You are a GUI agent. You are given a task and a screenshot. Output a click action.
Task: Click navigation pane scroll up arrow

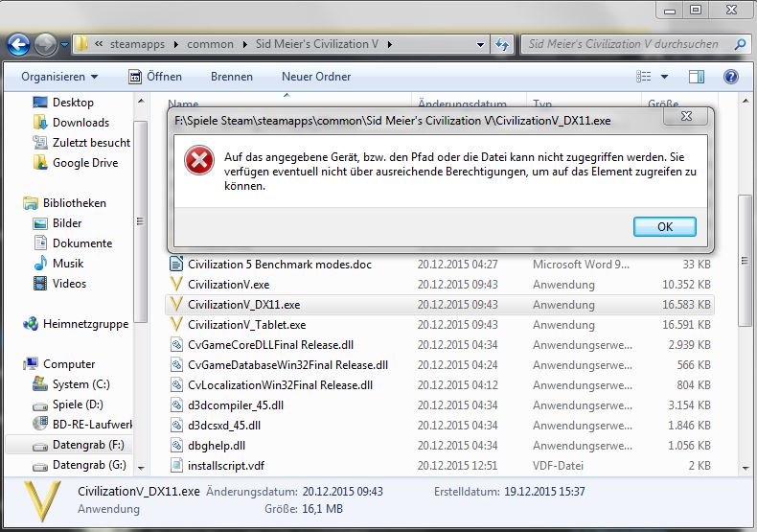tap(141, 101)
